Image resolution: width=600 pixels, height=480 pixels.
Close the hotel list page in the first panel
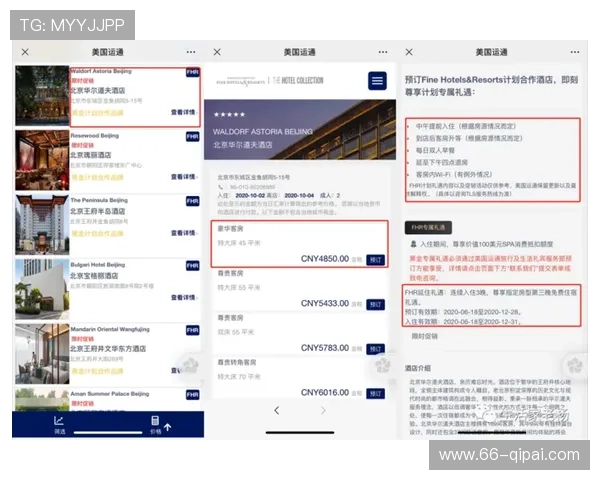click(25, 52)
